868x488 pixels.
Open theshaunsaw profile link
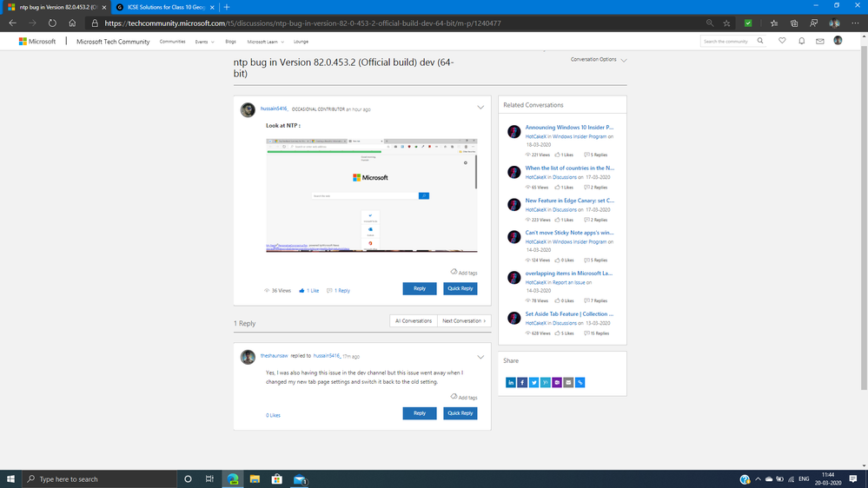click(274, 356)
